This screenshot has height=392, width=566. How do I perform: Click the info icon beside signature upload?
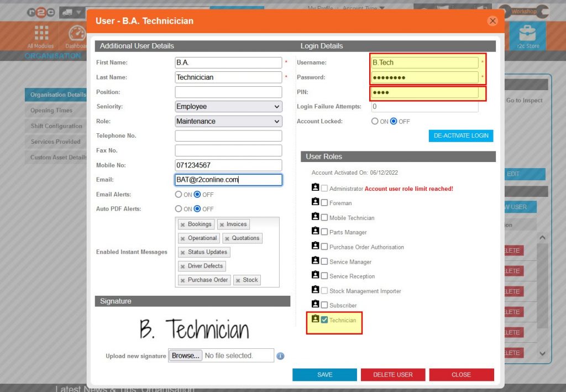point(280,356)
